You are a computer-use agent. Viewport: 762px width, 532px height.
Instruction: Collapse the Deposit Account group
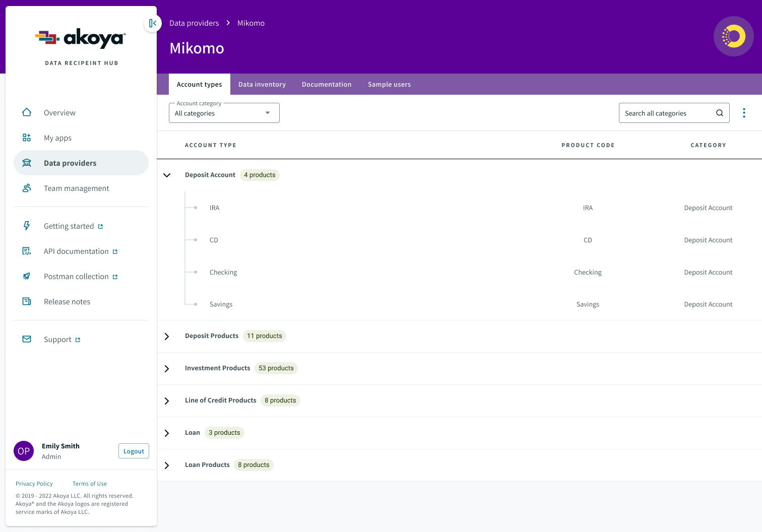pyautogui.click(x=167, y=175)
